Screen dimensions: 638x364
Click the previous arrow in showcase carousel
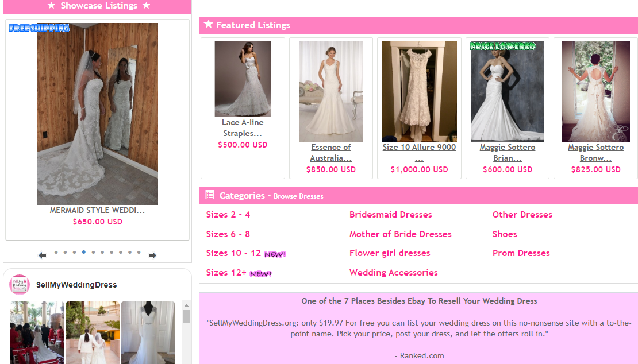[x=43, y=255]
